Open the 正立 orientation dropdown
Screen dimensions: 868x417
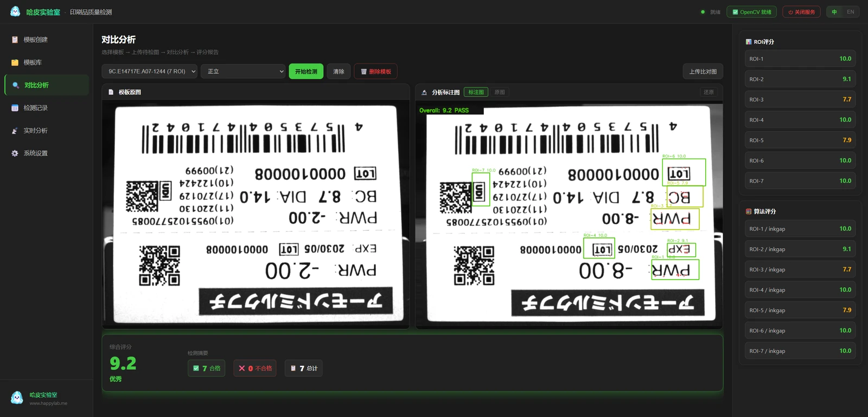coord(243,71)
